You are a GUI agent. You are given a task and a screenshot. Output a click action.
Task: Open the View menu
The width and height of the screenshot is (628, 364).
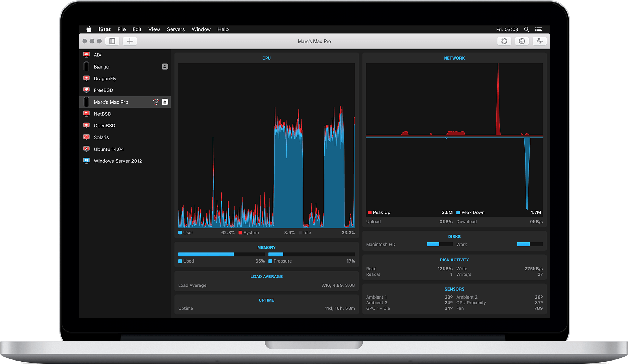154,29
